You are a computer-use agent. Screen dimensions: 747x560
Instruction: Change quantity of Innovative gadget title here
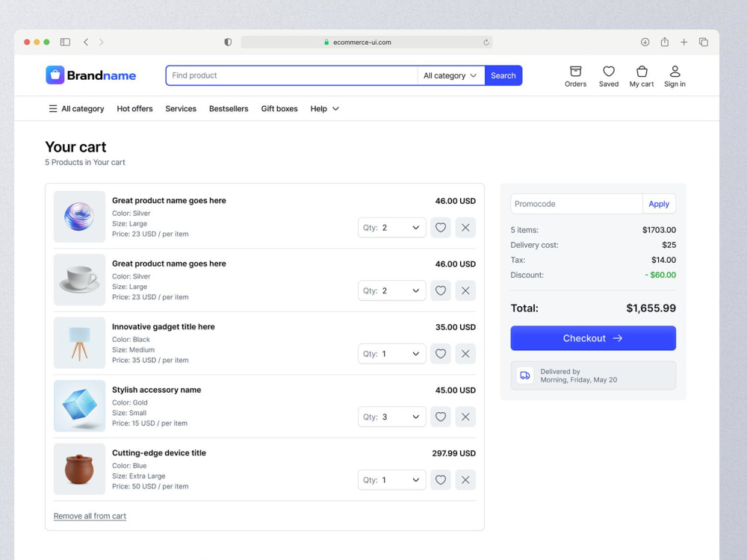pos(391,354)
